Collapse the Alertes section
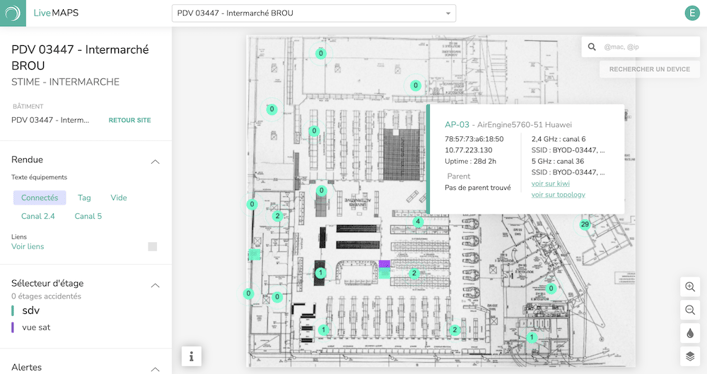The image size is (707, 374). 155,369
